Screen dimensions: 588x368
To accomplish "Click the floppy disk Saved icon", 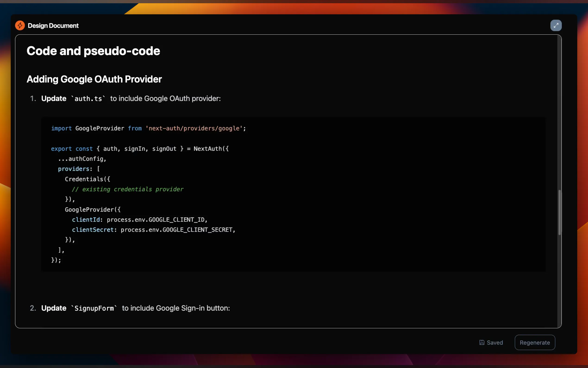I will click(x=482, y=343).
